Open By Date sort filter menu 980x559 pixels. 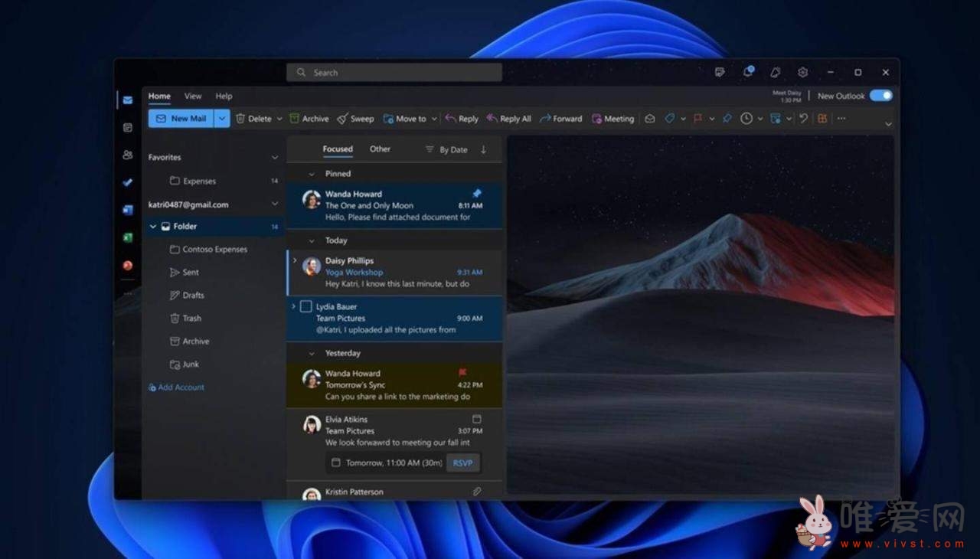pos(446,150)
